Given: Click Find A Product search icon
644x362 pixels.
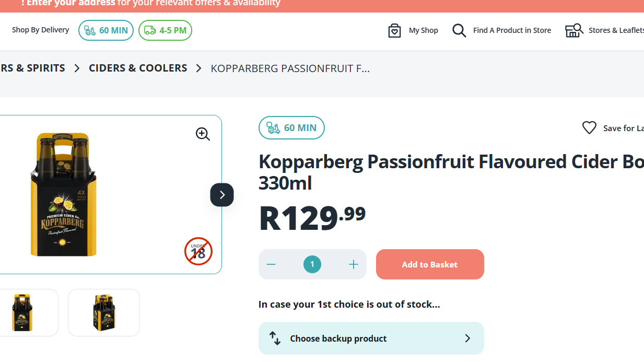Looking at the screenshot, I should pyautogui.click(x=459, y=30).
